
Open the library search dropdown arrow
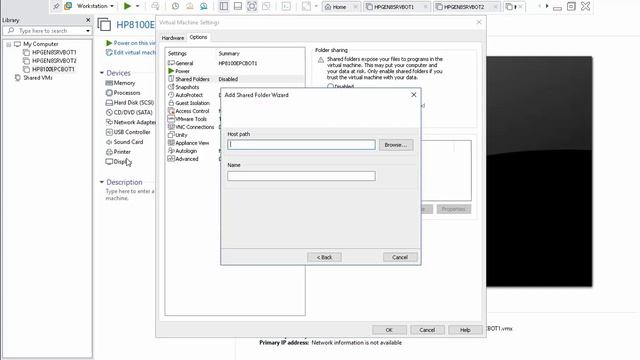pos(88,31)
